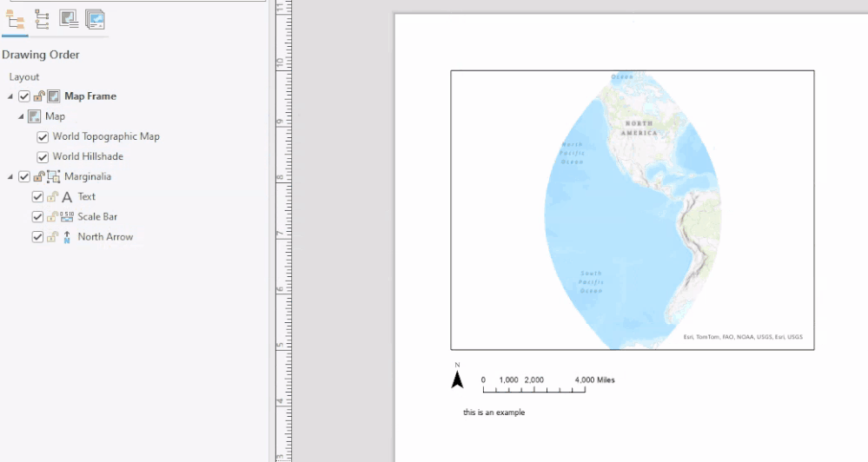Viewport: 868px width, 462px height.
Task: Hide the North Arrow element checkbox
Action: (37, 237)
